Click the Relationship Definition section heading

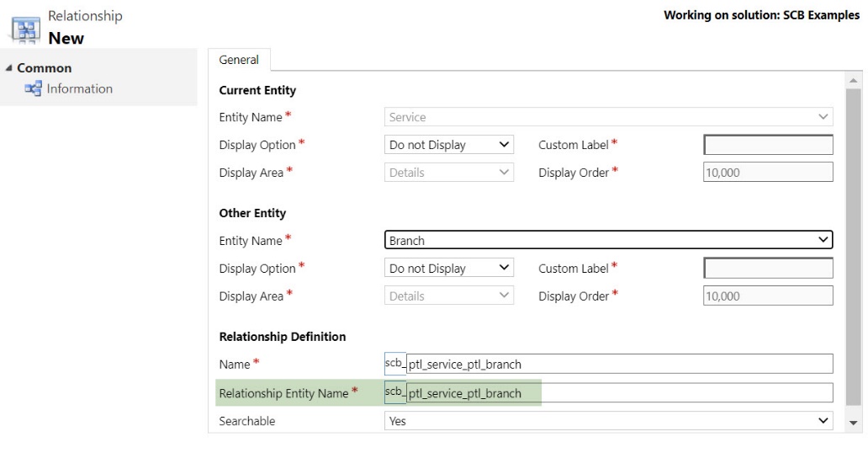pyautogui.click(x=283, y=337)
